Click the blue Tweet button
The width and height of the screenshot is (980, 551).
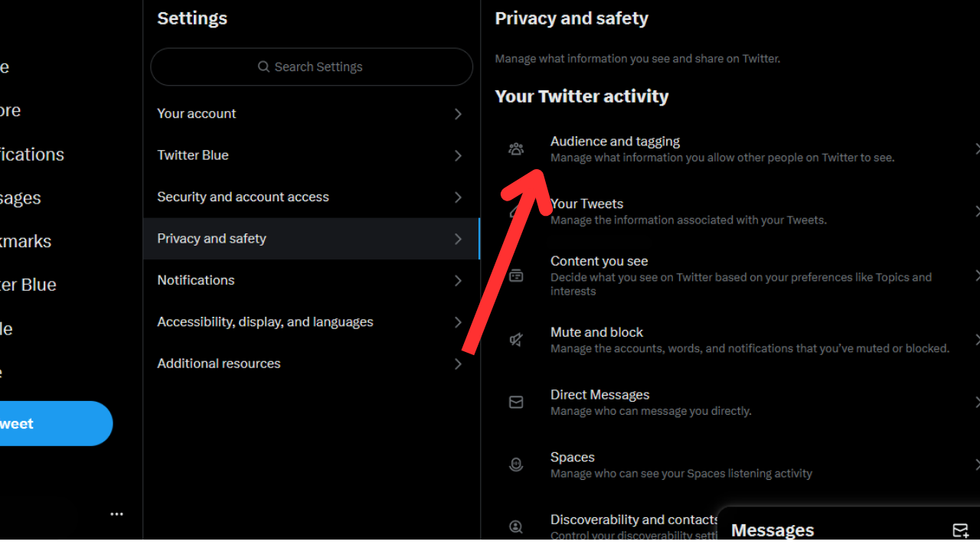[46, 423]
